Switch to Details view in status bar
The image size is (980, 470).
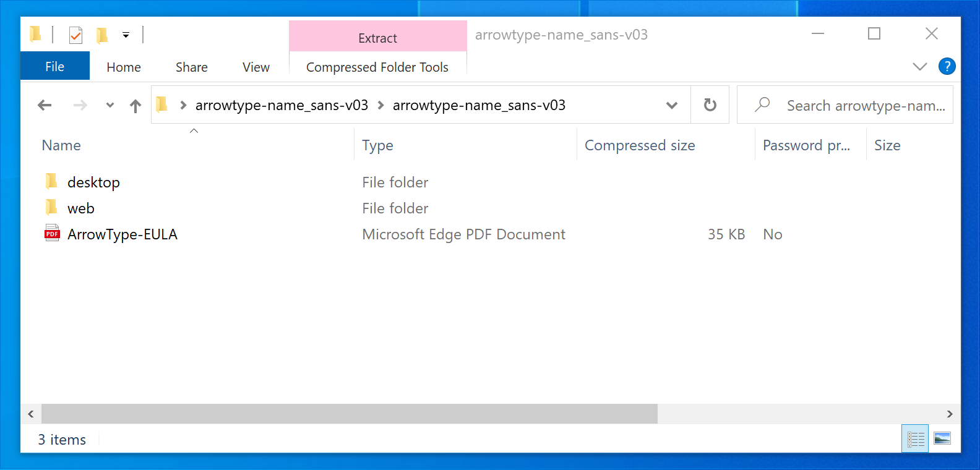click(915, 439)
